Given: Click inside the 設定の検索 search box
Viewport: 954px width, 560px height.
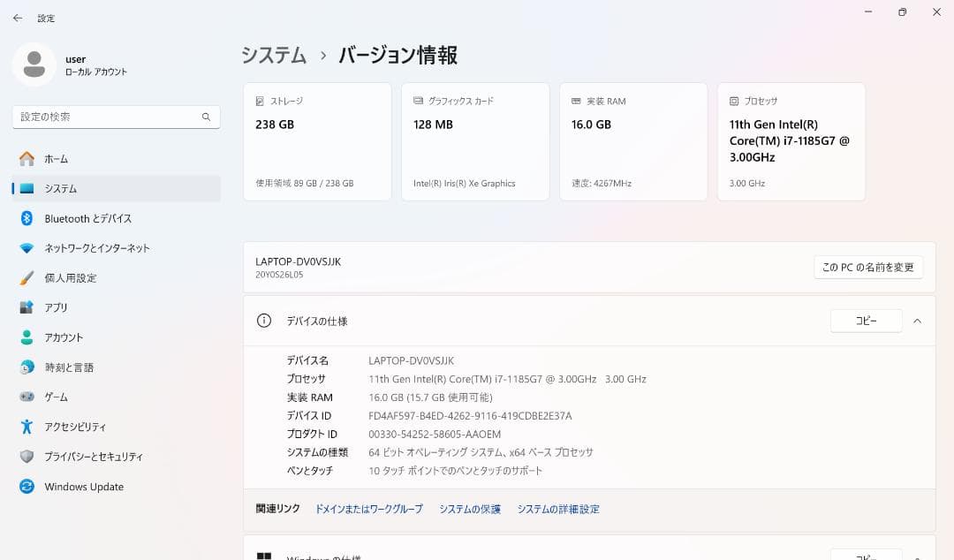Looking at the screenshot, I should (x=116, y=117).
